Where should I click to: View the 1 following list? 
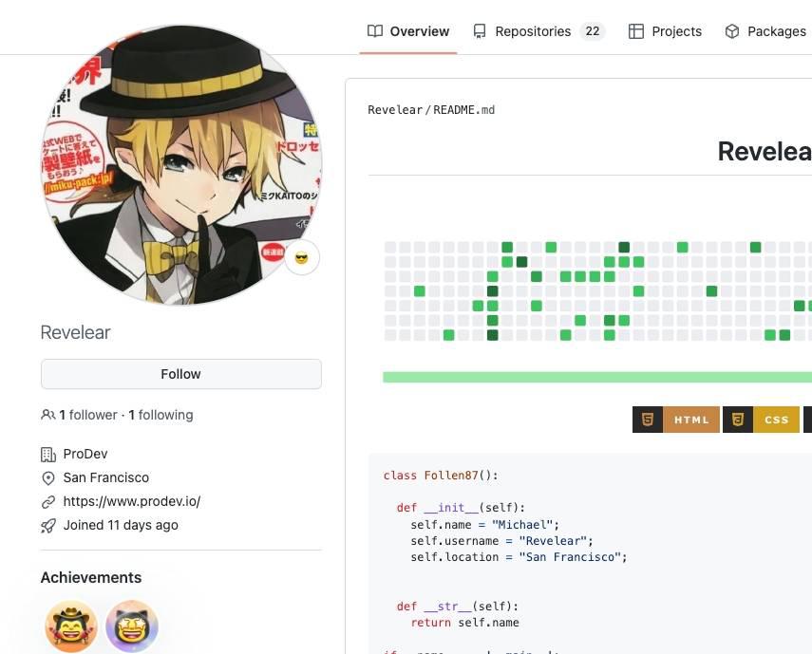(161, 415)
